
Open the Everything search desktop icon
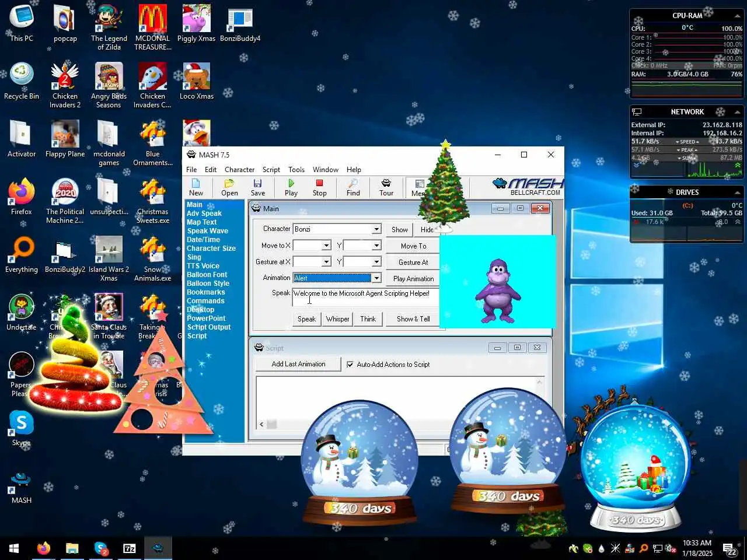22,255
